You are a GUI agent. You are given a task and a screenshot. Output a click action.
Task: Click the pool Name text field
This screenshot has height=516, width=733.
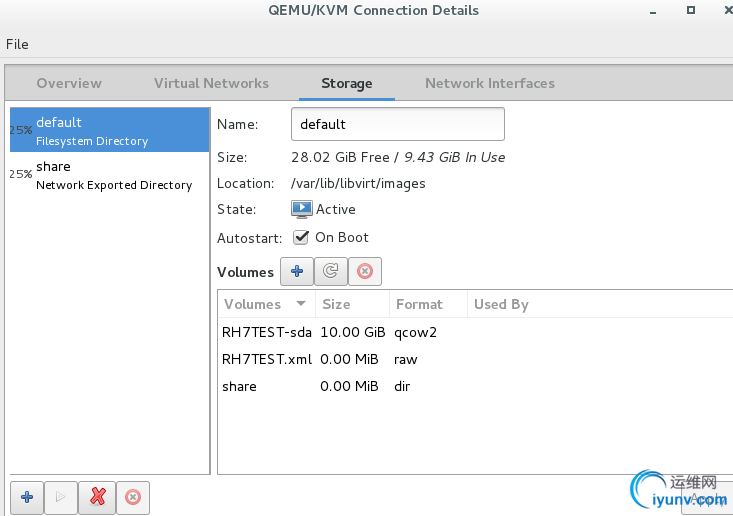[x=397, y=125]
